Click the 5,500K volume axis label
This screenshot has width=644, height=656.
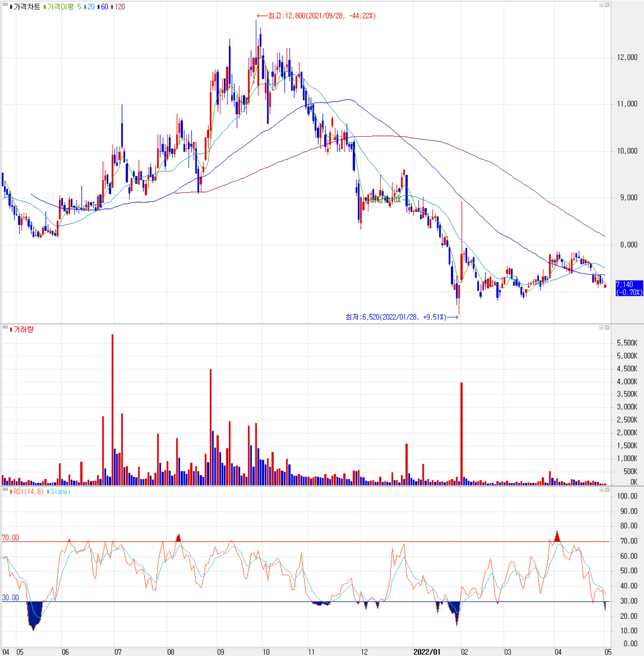[x=627, y=343]
